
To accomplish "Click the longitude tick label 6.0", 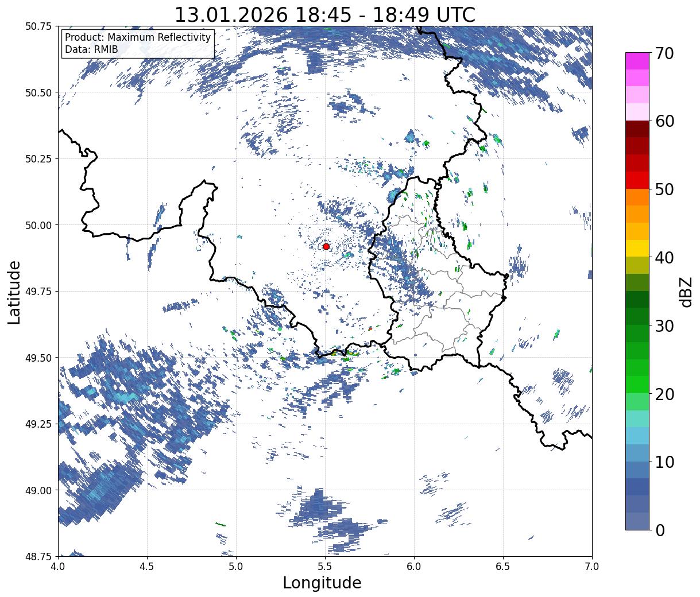I will point(414,567).
